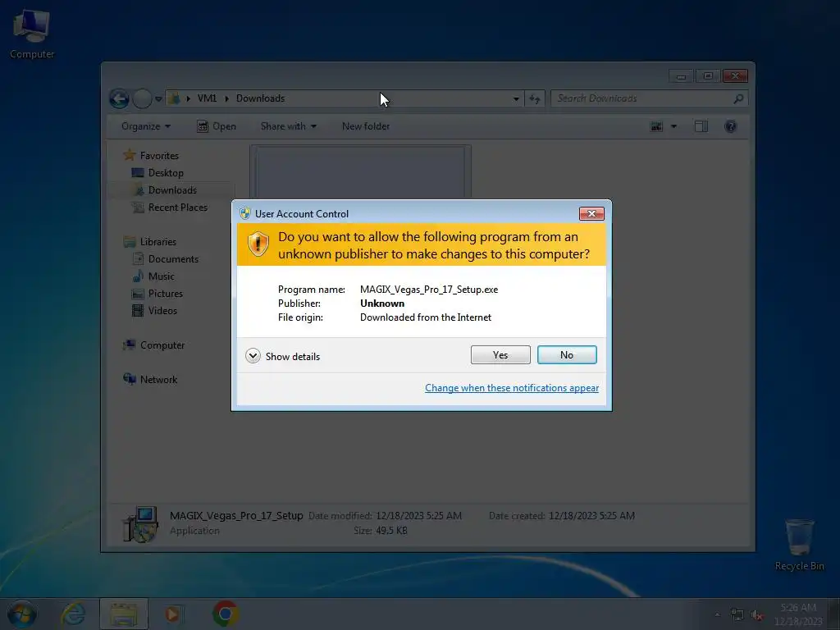Image resolution: width=840 pixels, height=630 pixels.
Task: Expand Show details chevron in UAC dialog
Action: click(253, 356)
